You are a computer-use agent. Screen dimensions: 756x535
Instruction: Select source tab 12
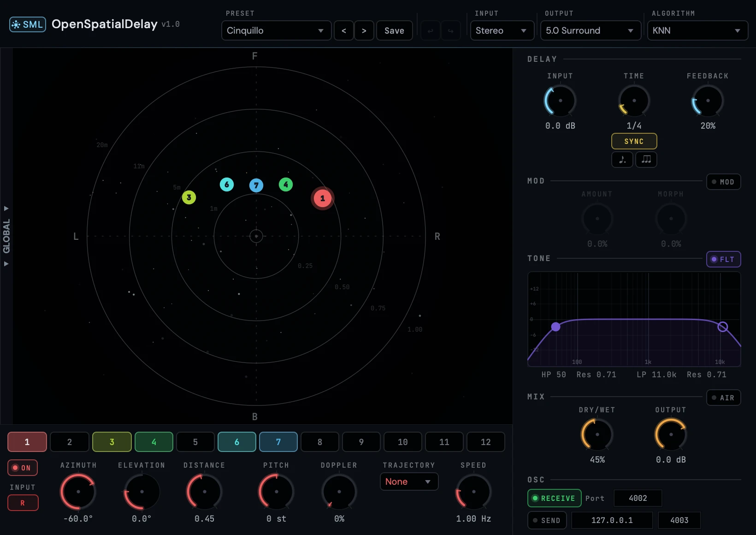486,442
